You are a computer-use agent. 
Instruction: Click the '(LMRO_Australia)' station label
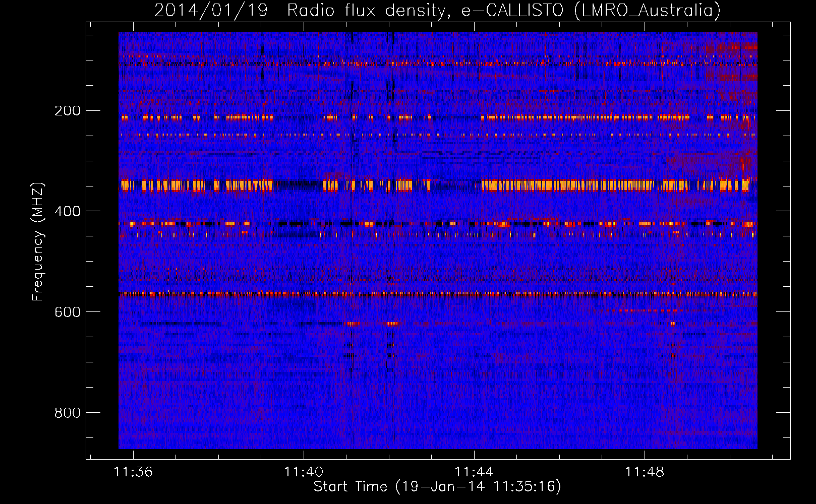pos(648,11)
